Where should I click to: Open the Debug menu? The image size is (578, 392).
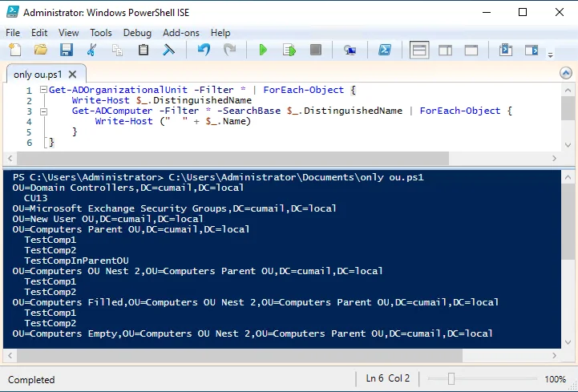click(137, 33)
